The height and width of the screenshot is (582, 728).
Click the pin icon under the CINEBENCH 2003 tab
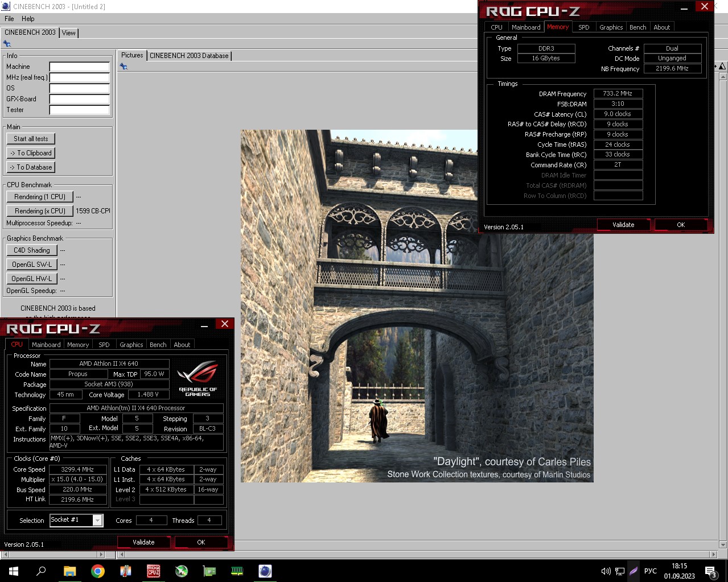7,44
